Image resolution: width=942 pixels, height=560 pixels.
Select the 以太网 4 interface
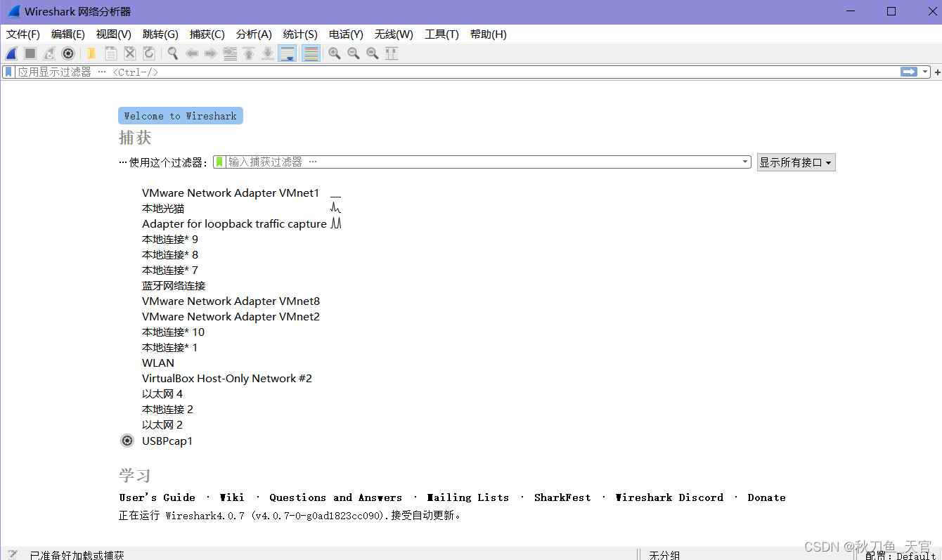click(162, 394)
